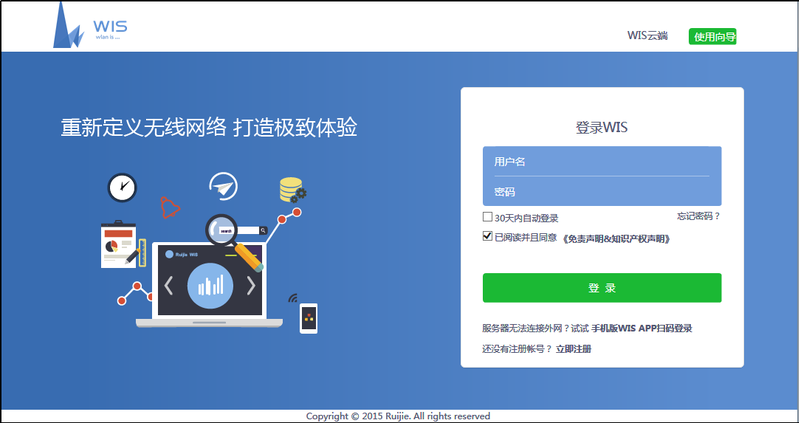Click the WIS logo in the header

tap(90, 26)
